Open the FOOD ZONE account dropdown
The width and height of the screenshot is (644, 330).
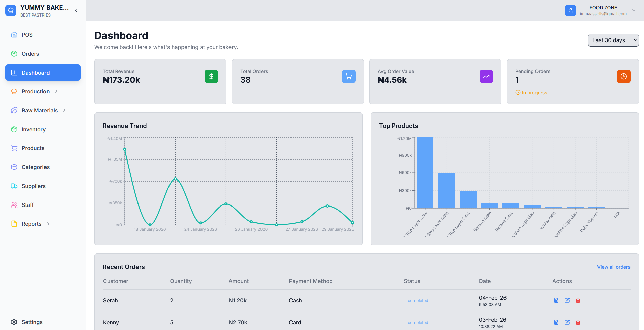[634, 10]
